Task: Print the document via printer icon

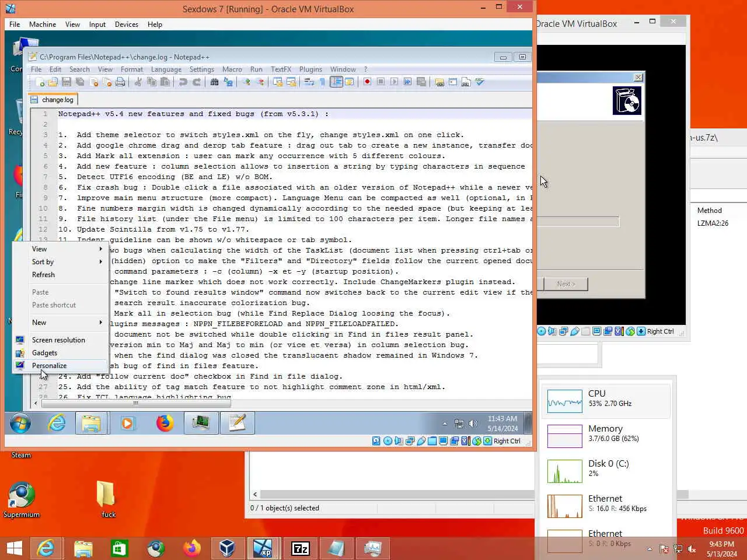Action: [120, 82]
